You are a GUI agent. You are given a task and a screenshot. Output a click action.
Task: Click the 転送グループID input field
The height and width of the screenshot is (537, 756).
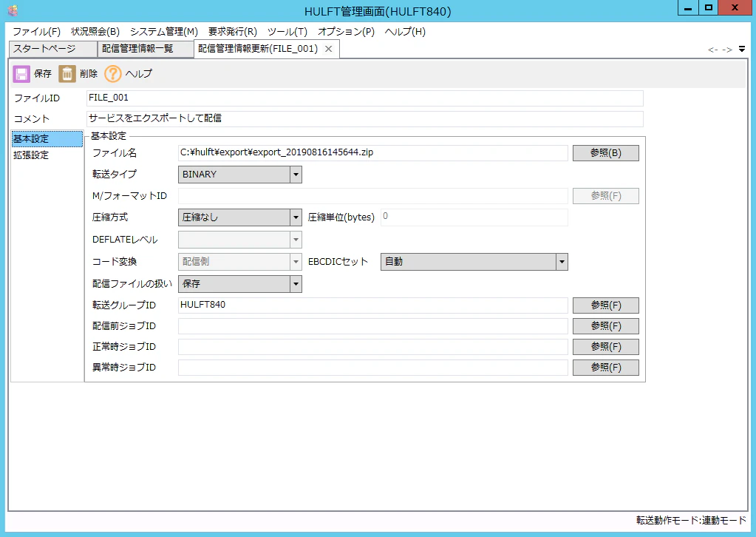point(372,305)
